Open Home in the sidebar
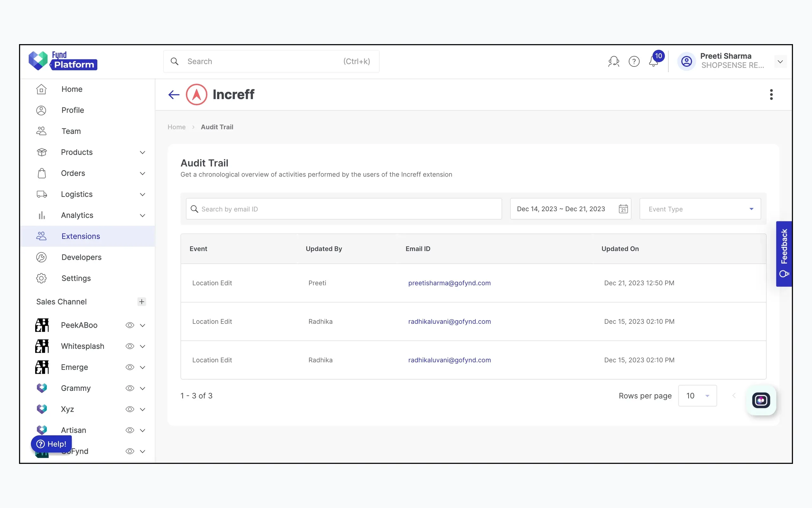Image resolution: width=812 pixels, height=508 pixels. click(88, 89)
